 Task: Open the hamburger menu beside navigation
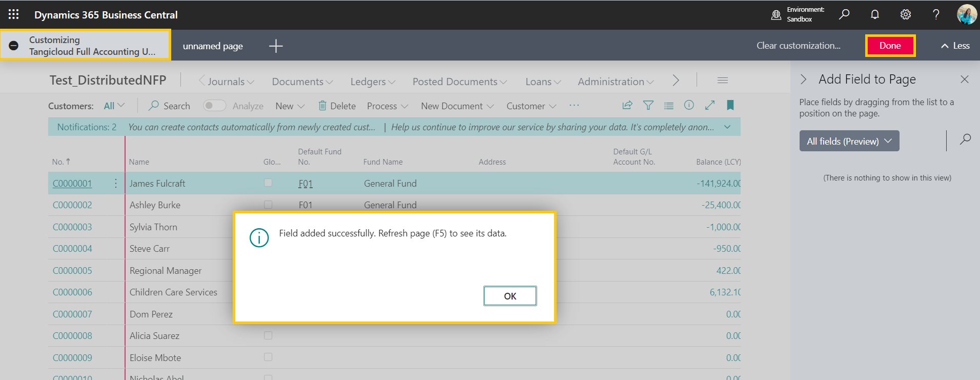coord(723,81)
